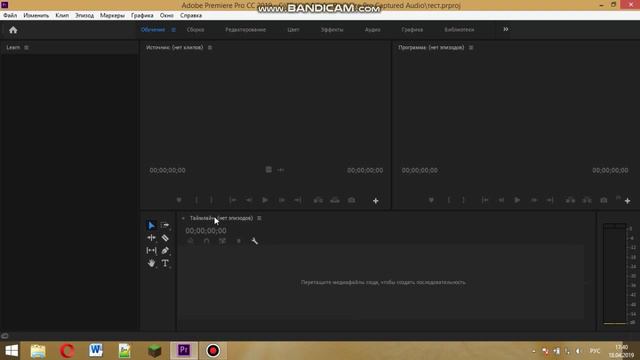
Task: Click Insert button in Source monitor
Action: [318, 200]
